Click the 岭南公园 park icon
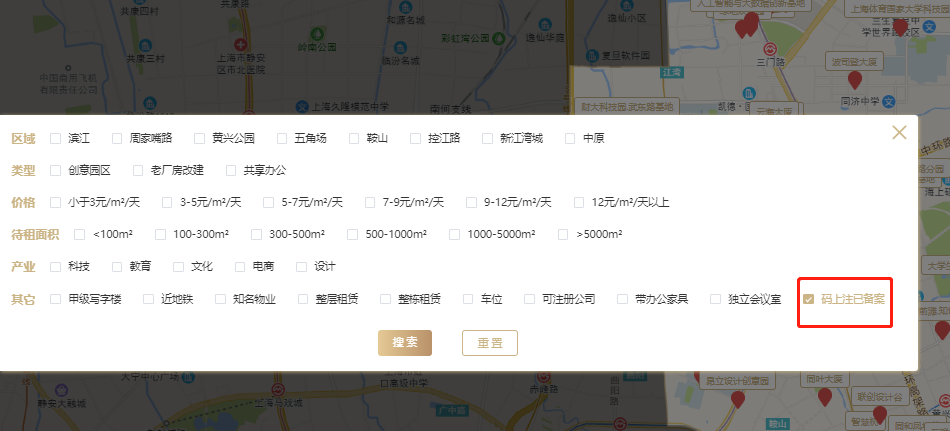The width and height of the screenshot is (950, 431). click(x=316, y=33)
